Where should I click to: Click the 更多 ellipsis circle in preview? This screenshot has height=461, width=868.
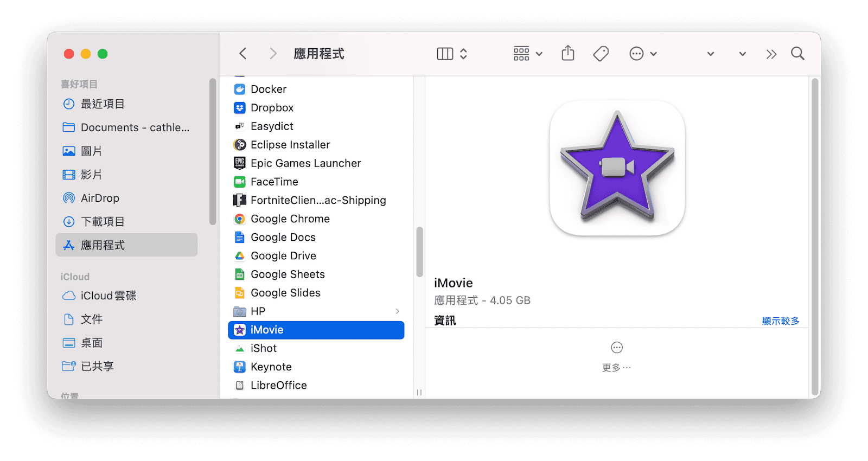pos(617,348)
